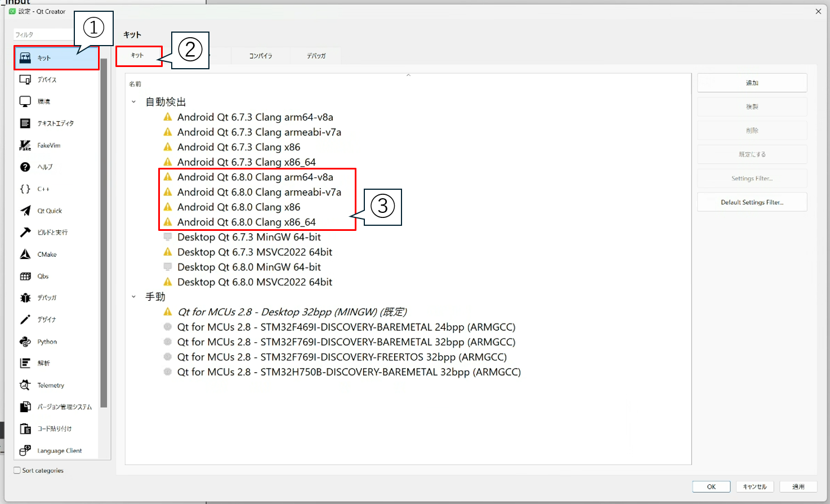830x504 pixels.
Task: Click the 追加 button
Action: pyautogui.click(x=752, y=83)
